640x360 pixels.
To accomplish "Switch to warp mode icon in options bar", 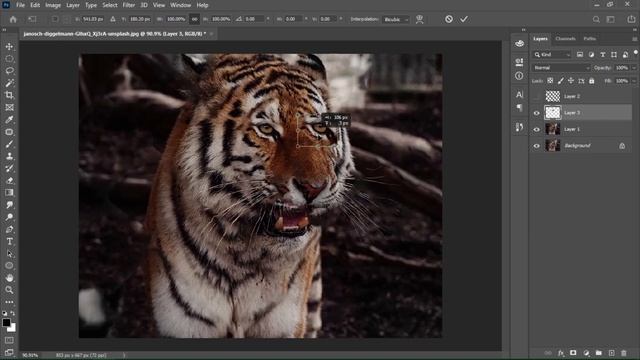I will coord(419,19).
